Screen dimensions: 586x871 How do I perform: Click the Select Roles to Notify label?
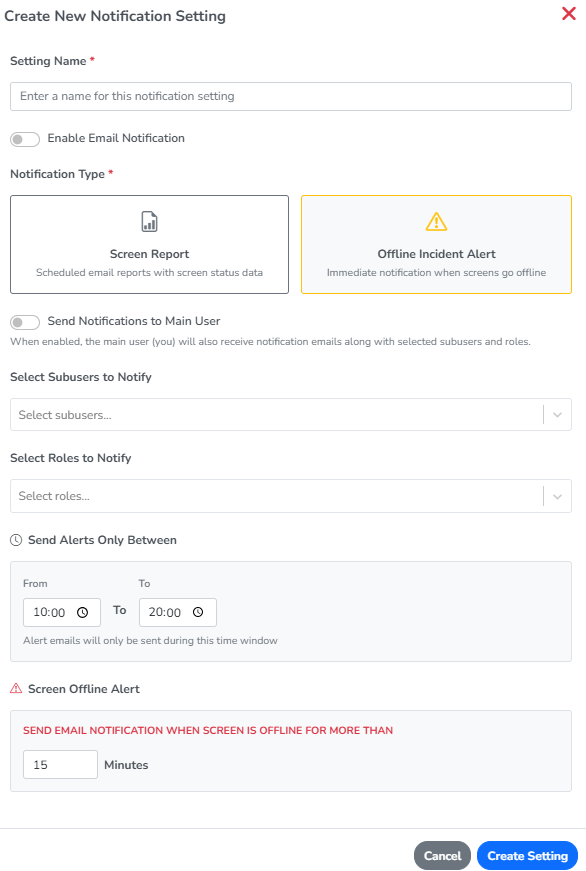71,458
